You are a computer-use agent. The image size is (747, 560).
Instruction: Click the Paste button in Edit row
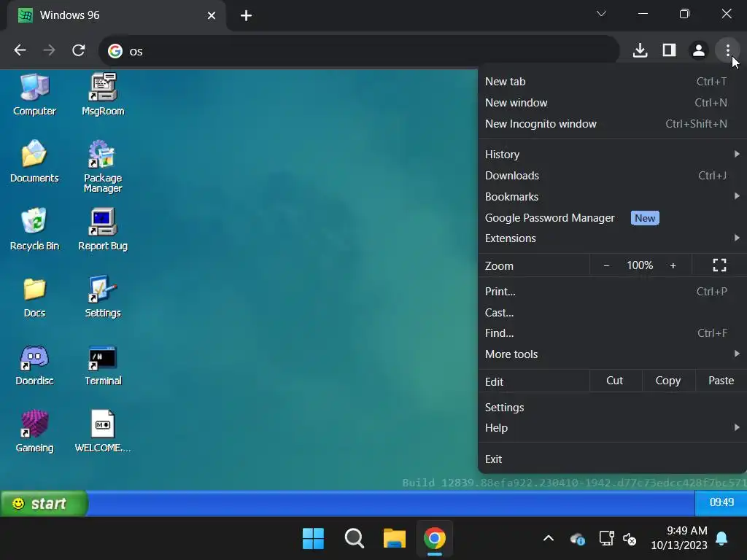(721, 381)
